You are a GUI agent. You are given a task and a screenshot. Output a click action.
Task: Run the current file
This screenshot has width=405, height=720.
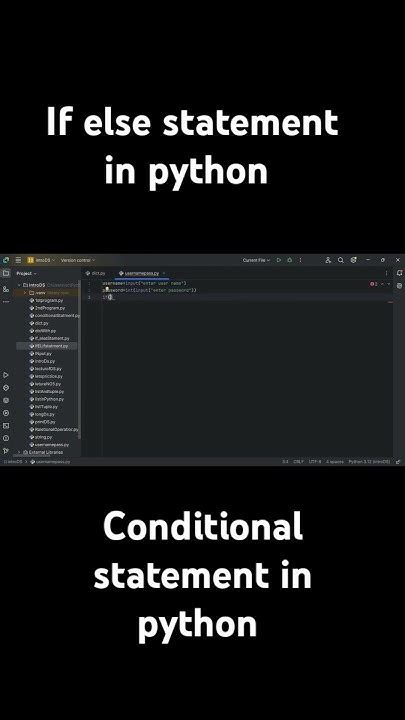pos(279,260)
